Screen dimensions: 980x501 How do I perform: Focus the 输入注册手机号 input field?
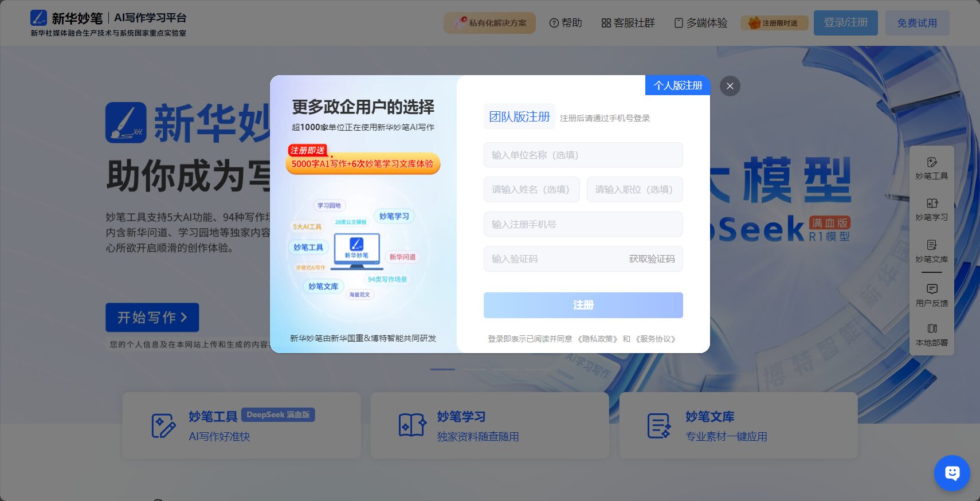(583, 224)
